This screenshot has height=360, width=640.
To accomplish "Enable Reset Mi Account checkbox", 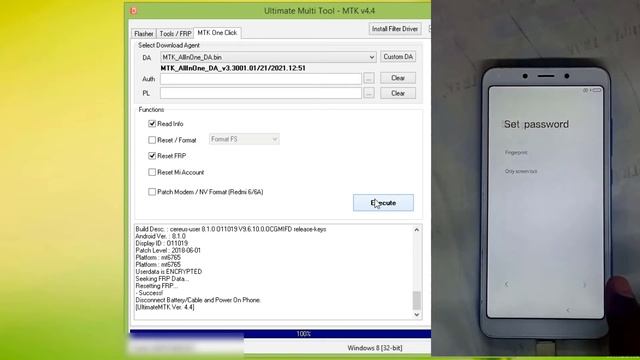I will pyautogui.click(x=152, y=172).
